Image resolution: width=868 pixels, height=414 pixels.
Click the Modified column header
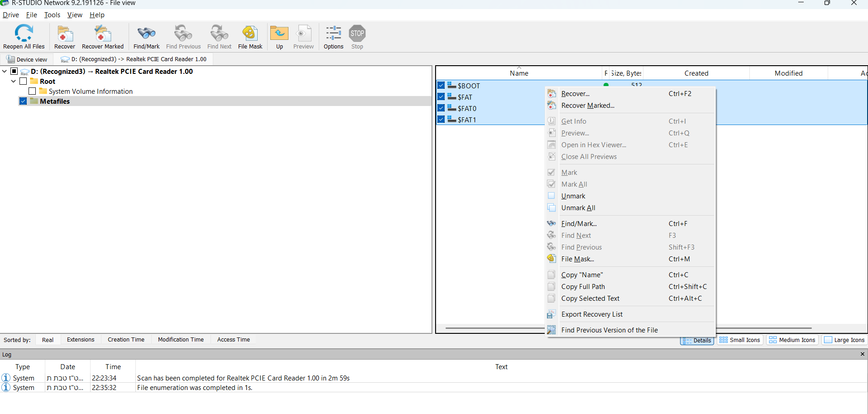[x=788, y=73]
